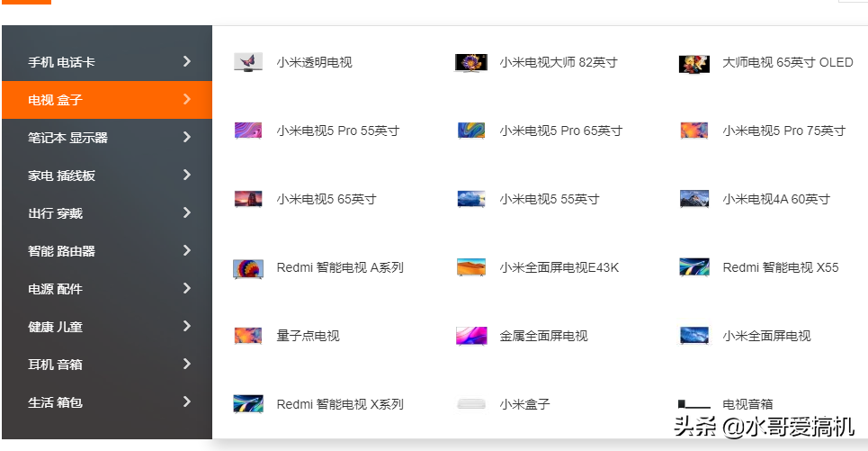Expand chevron beside 笔记本 显示器
This screenshot has width=868, height=451.
pyautogui.click(x=187, y=137)
